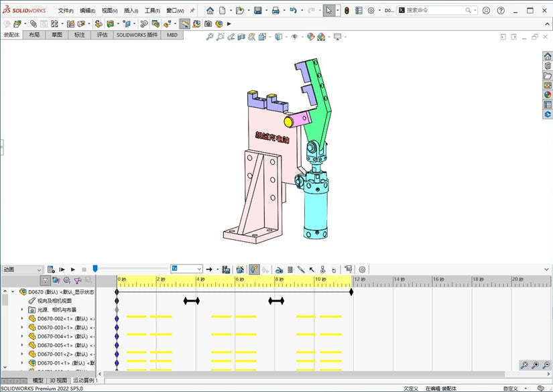Open the 文件(F) menu
The image size is (553, 392).
tap(66, 11)
